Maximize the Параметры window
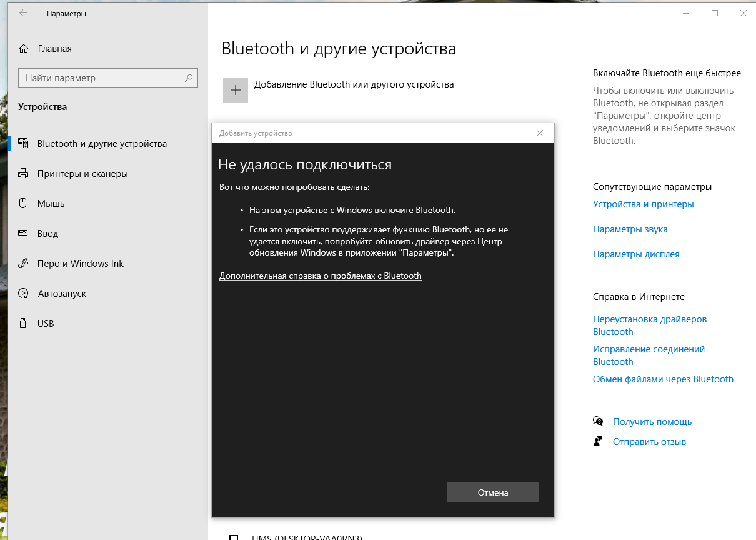Screen dimensions: 756x540 [x=715, y=13]
